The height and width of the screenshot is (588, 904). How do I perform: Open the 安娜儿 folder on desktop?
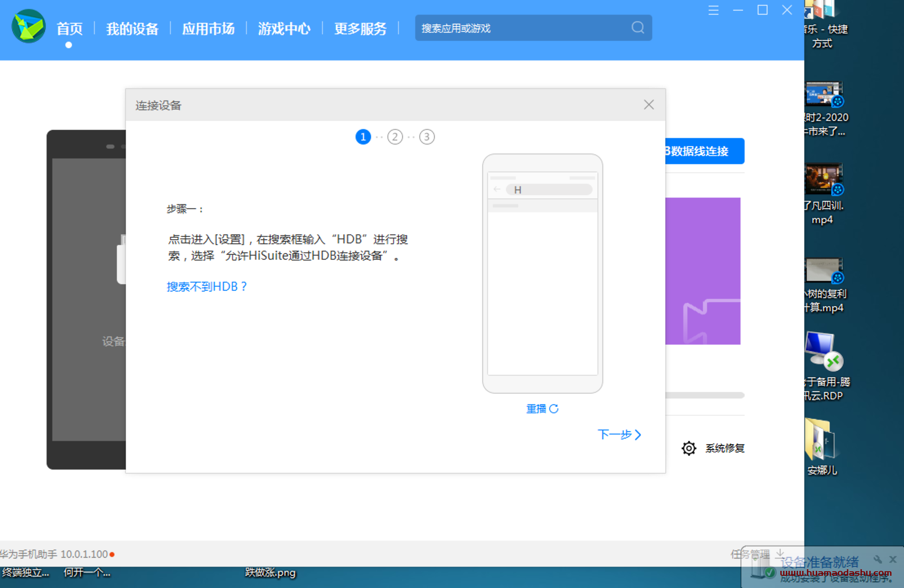pyautogui.click(x=822, y=447)
